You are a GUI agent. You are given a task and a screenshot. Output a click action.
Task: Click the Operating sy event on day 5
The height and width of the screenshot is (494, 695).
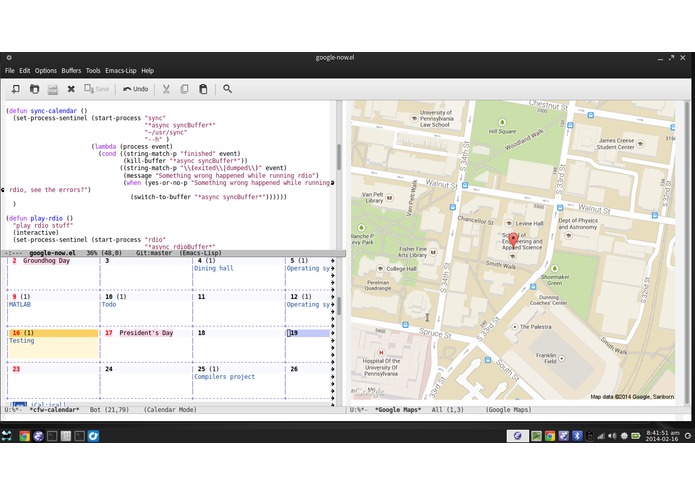tap(308, 268)
